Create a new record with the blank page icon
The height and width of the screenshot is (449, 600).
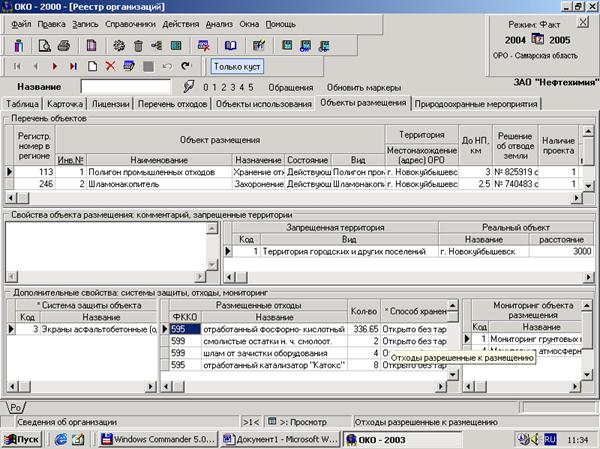(x=92, y=66)
